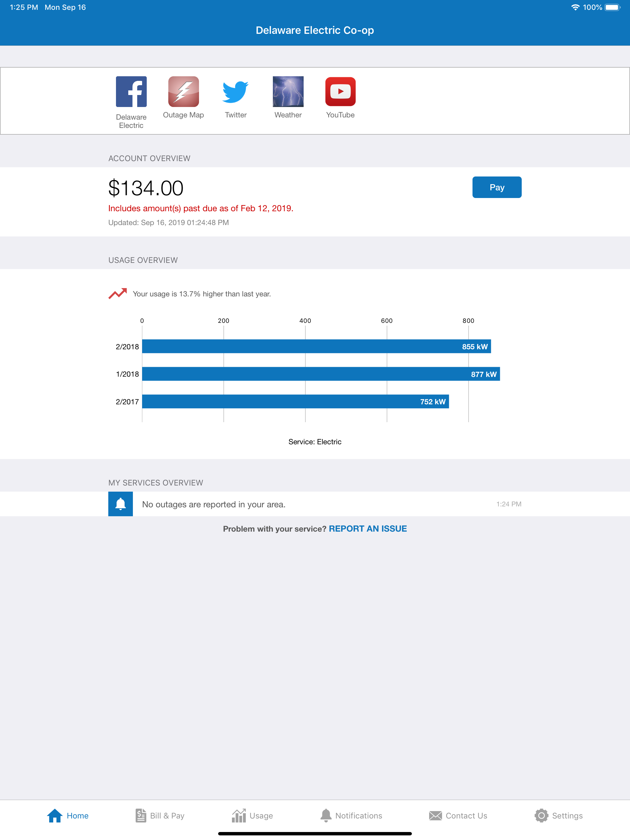This screenshot has height=840, width=630.
Task: Select the 2/2018 855 kW usage bar
Action: tap(316, 346)
